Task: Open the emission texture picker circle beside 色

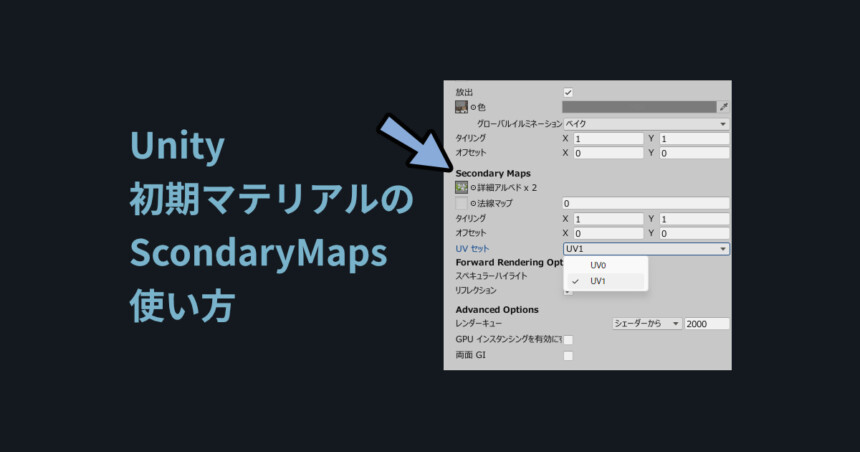Action: (x=473, y=108)
